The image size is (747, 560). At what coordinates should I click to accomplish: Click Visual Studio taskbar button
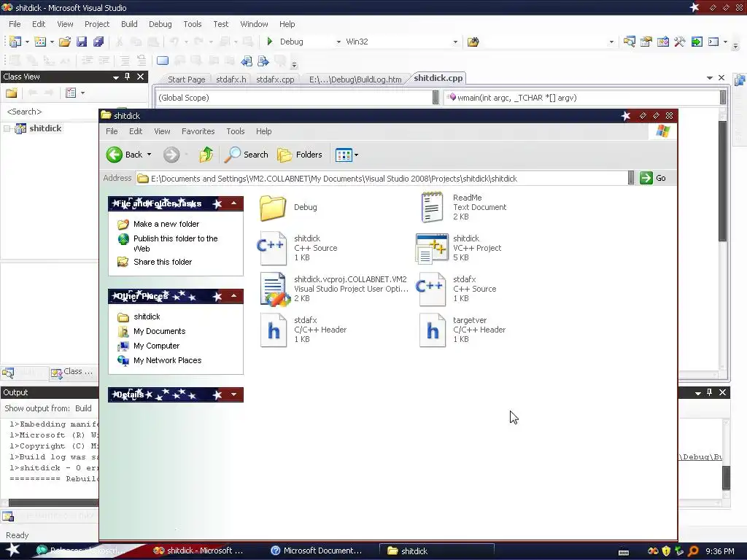tap(199, 551)
